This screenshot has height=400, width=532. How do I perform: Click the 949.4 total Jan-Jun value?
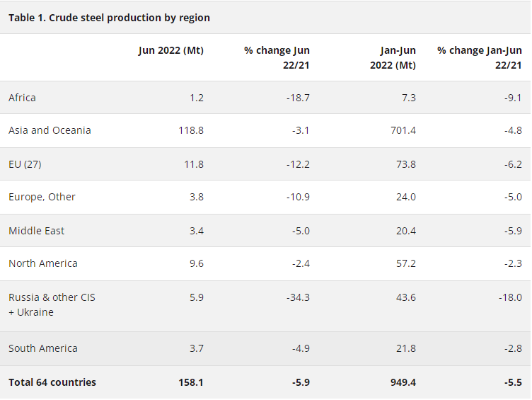point(402,382)
